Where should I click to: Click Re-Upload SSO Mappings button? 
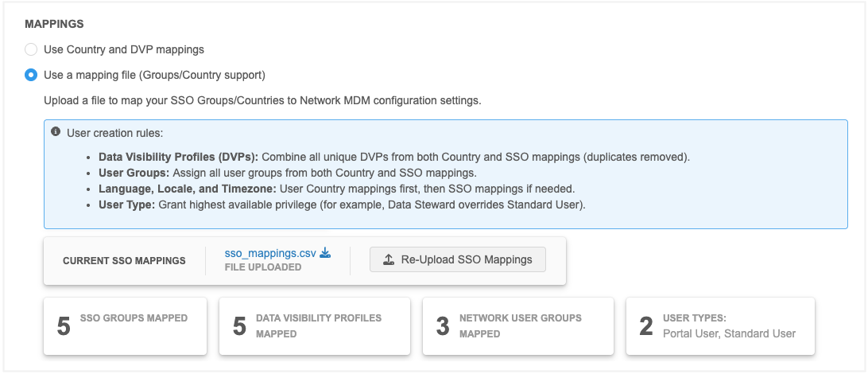click(x=457, y=259)
